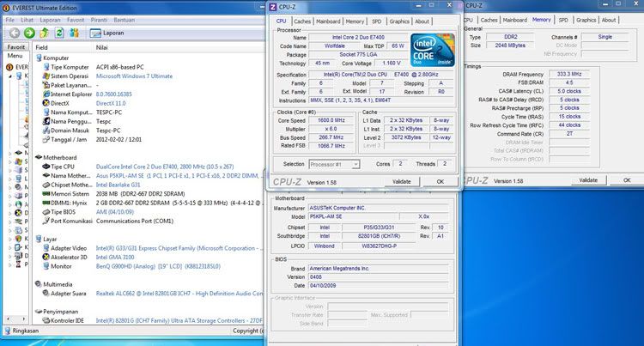Switch to SPD tab in front CPU-Z
Image resolution: width=644 pixels, height=346 pixels.
pos(377,21)
